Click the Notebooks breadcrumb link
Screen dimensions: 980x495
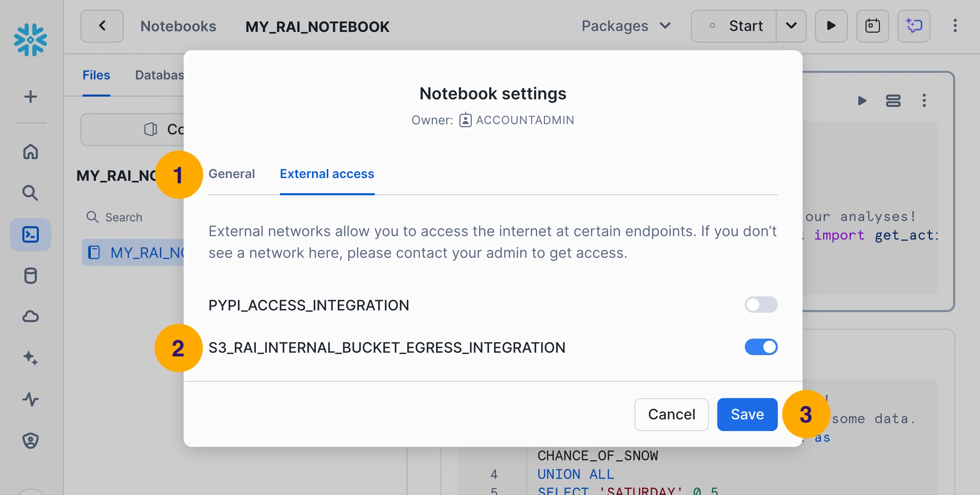tap(178, 26)
